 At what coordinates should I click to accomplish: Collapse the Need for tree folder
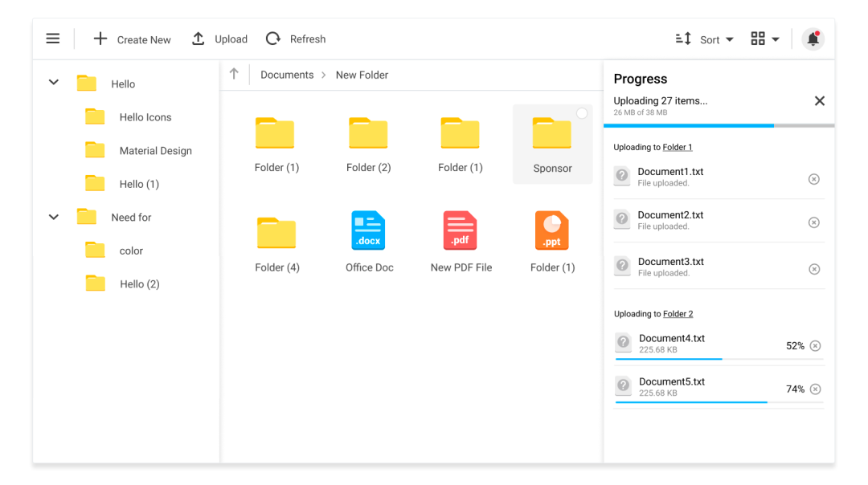point(54,217)
